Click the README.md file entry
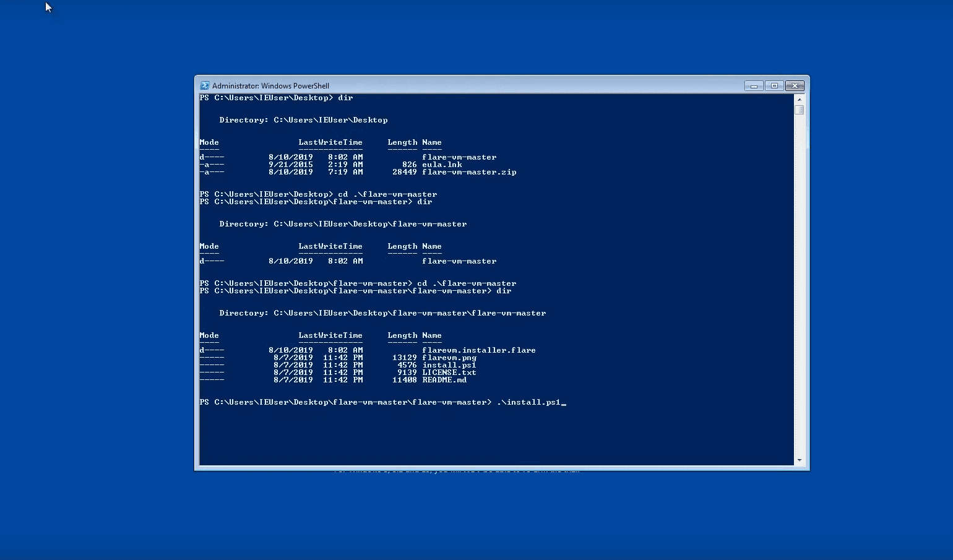The width and height of the screenshot is (953, 560). tap(444, 380)
